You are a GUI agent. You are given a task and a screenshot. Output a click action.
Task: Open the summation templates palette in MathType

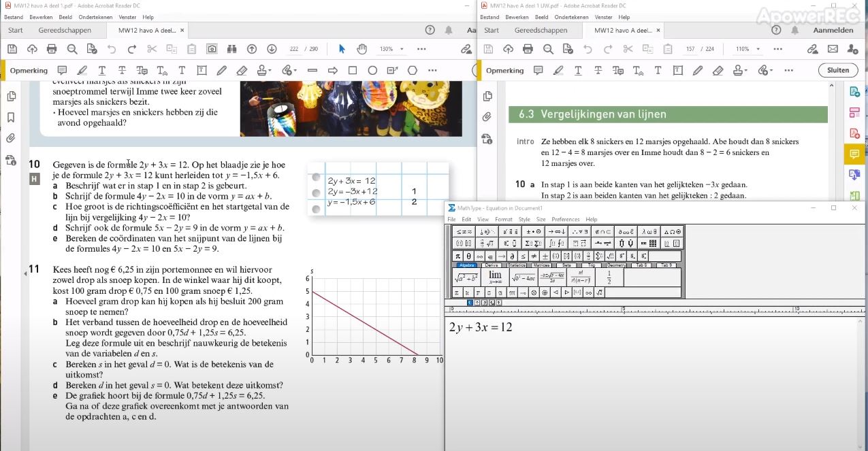(534, 243)
